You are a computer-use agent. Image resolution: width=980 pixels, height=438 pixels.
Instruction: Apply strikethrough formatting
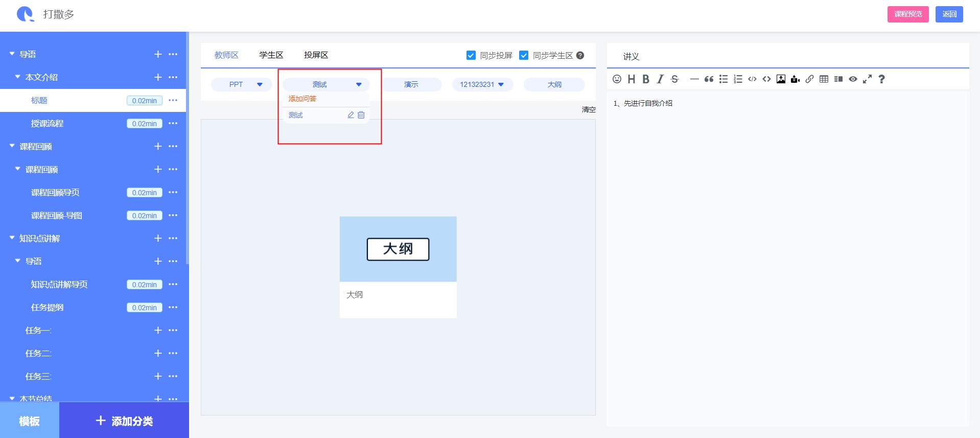pyautogui.click(x=674, y=79)
